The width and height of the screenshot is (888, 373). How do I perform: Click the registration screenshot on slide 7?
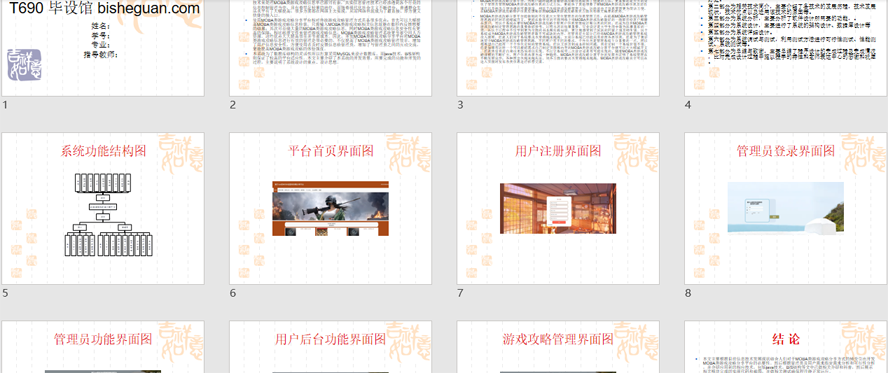[x=558, y=208]
